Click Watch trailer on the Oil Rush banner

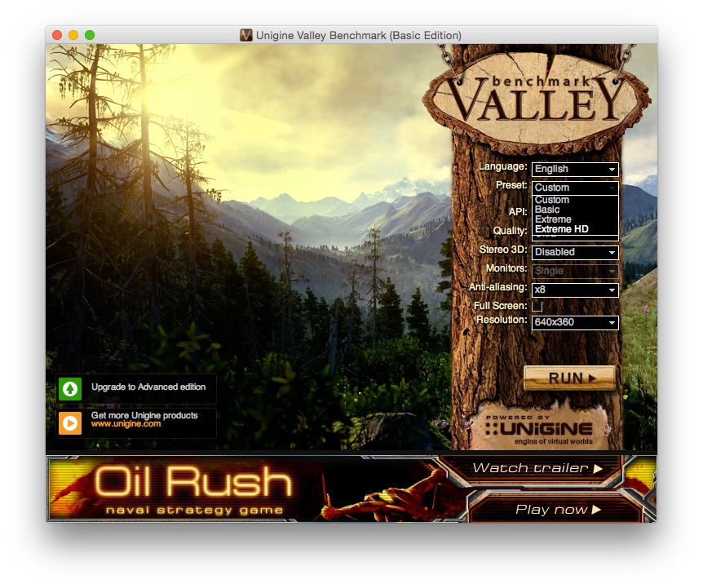click(x=537, y=468)
